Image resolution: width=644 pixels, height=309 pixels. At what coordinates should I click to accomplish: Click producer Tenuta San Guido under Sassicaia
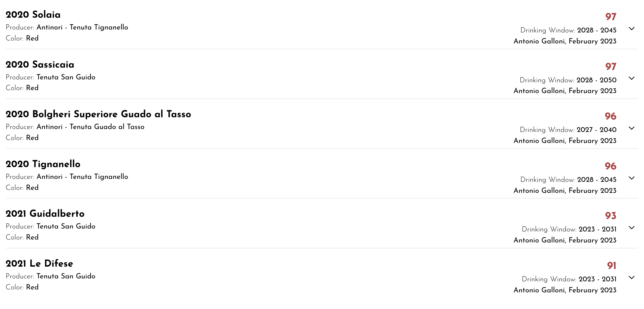66,77
